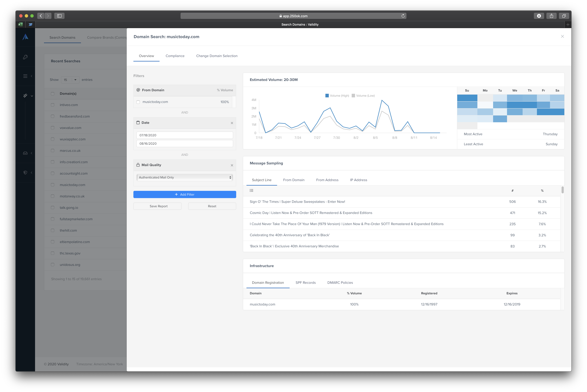Reload page using browser refresh icon

tap(403, 16)
